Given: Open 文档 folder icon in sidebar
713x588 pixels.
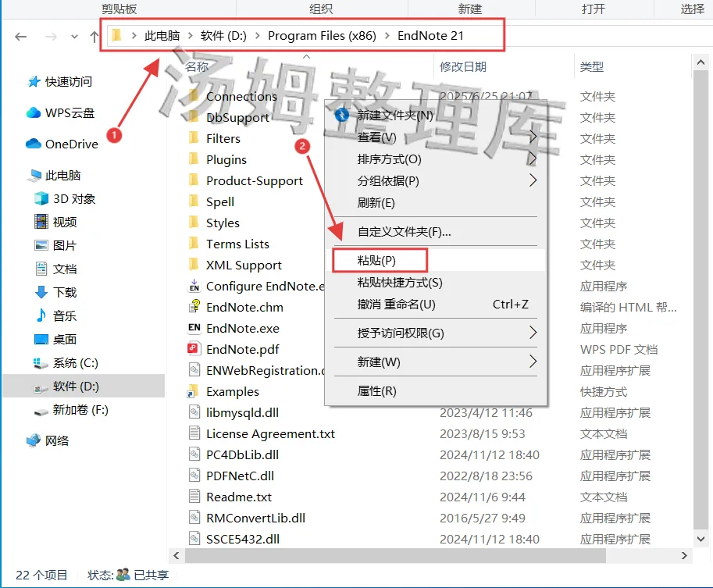Looking at the screenshot, I should [41, 269].
